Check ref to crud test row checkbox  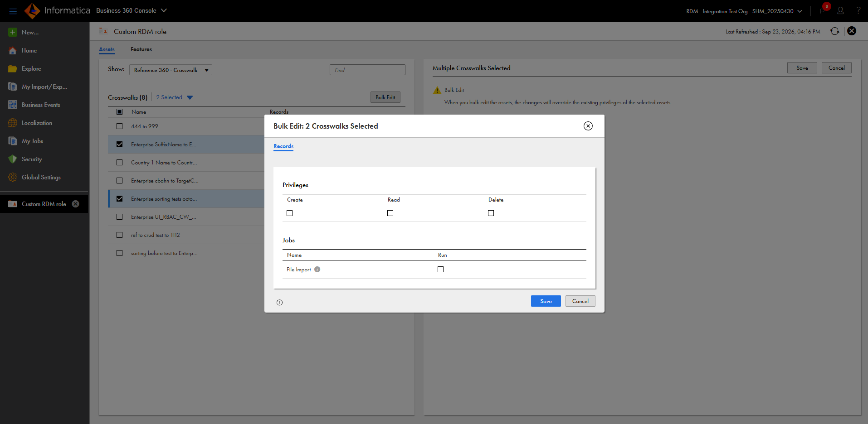tap(120, 235)
